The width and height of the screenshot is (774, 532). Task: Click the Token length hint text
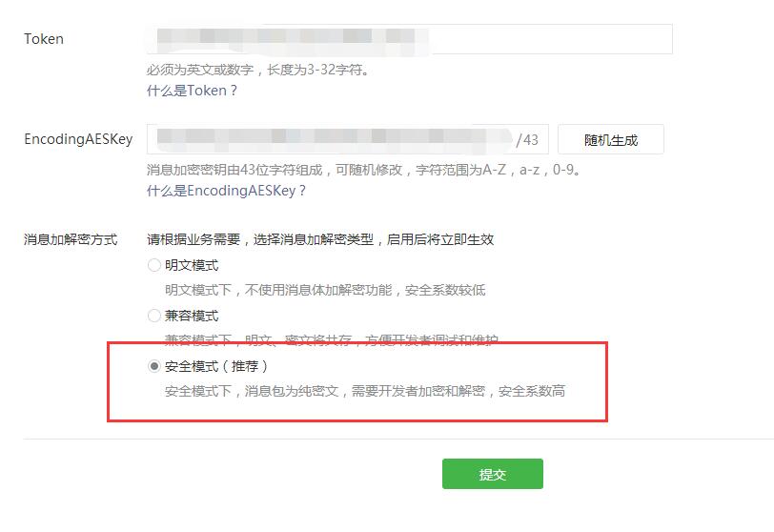[258, 70]
